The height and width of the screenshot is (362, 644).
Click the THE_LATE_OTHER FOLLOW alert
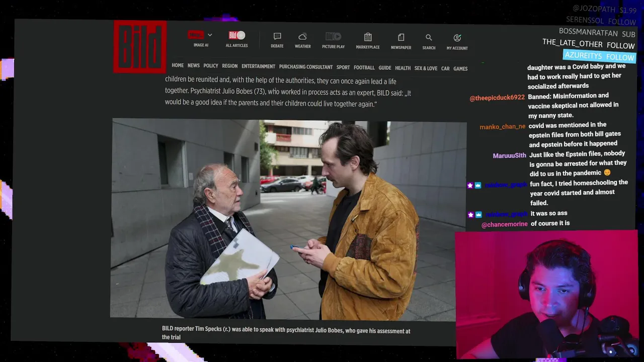[x=589, y=44]
